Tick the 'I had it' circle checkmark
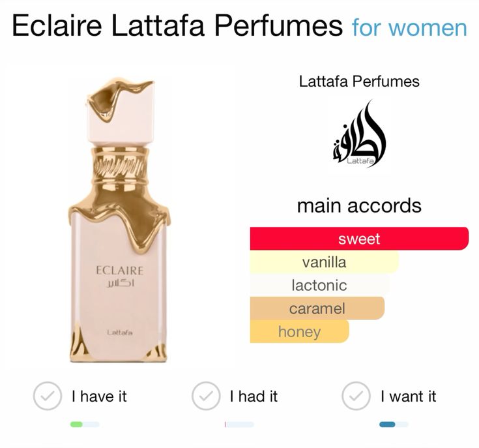Screen dimensions: 479x448 [206, 396]
